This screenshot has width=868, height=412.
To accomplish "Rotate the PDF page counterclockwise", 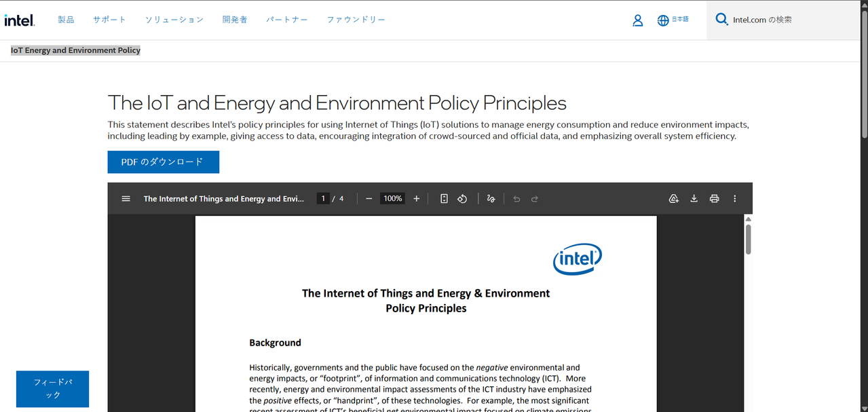I will click(462, 199).
